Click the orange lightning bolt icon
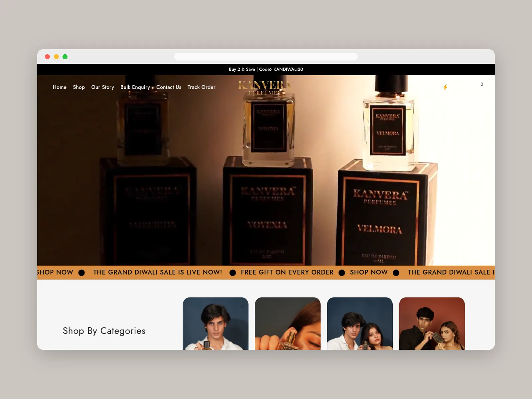This screenshot has height=399, width=532. coord(445,87)
